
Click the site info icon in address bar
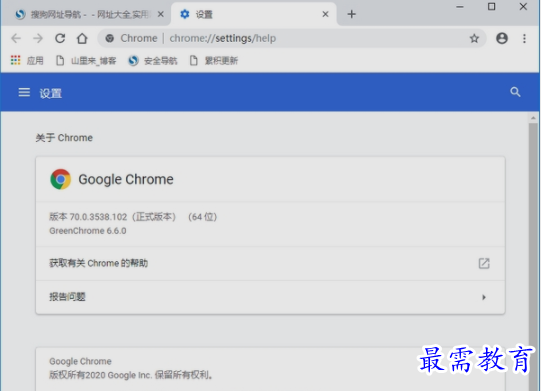(x=110, y=38)
